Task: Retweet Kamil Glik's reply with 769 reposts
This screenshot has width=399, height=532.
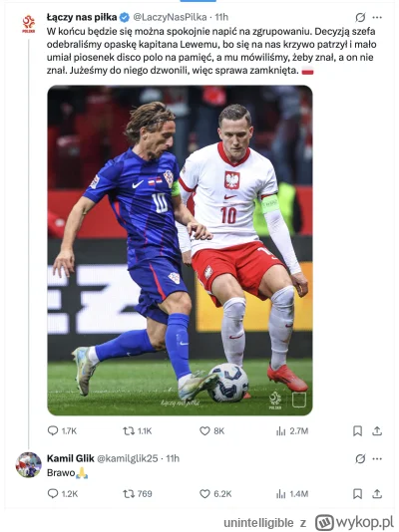Action: (x=129, y=494)
